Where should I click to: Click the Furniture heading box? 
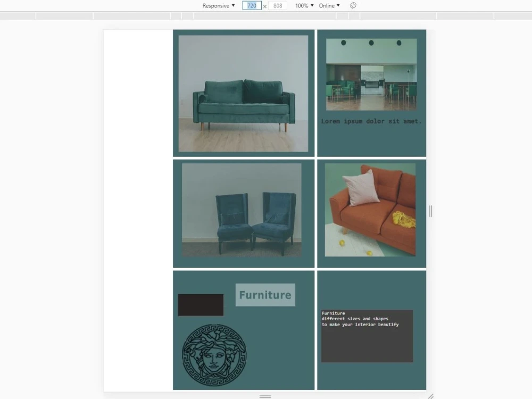click(x=265, y=295)
